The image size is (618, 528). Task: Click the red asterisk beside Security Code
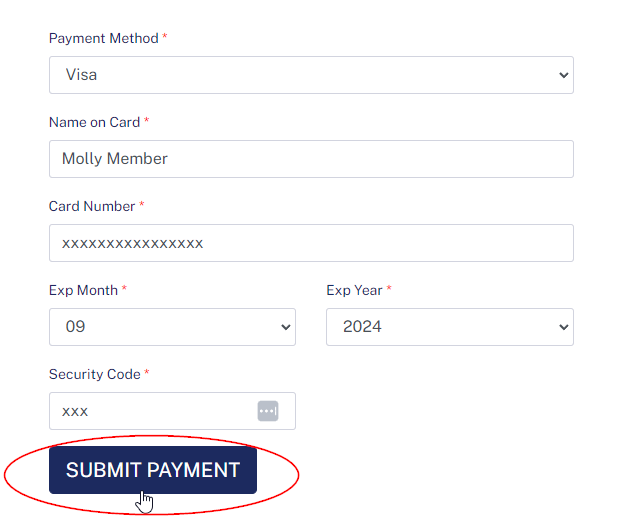click(x=147, y=374)
